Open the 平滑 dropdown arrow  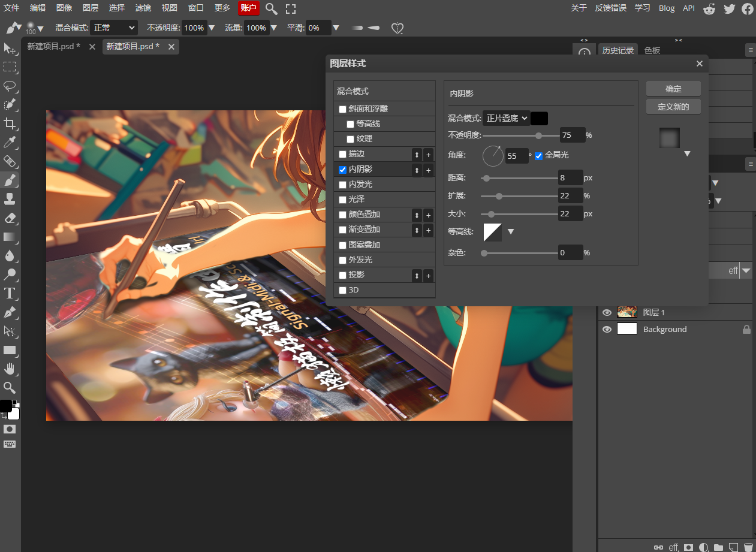coord(336,28)
